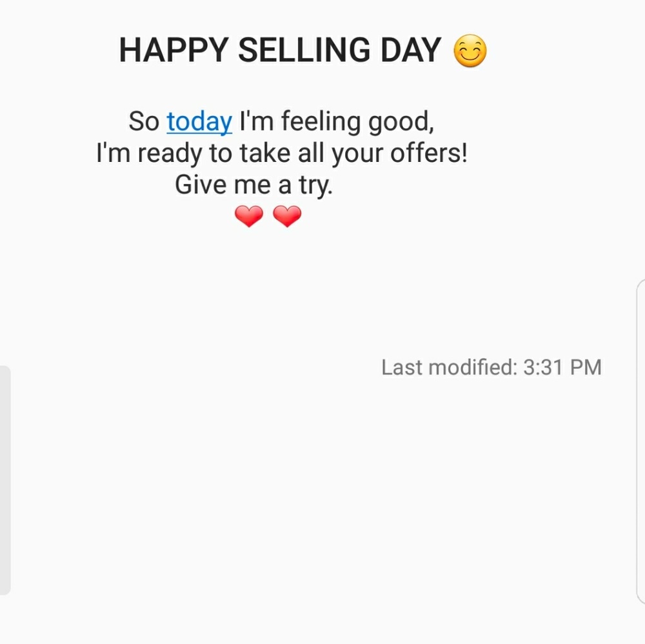
Task: Click the word "SELLING" in the title
Action: point(304,50)
